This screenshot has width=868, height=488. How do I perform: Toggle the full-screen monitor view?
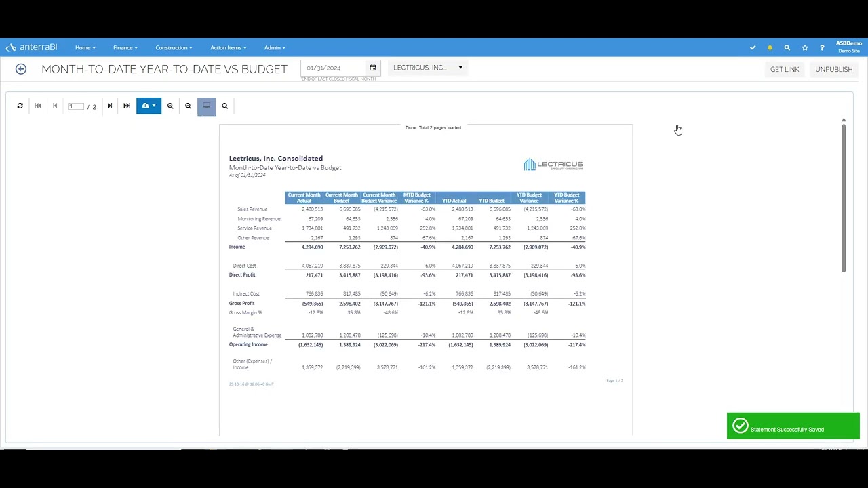(x=207, y=106)
